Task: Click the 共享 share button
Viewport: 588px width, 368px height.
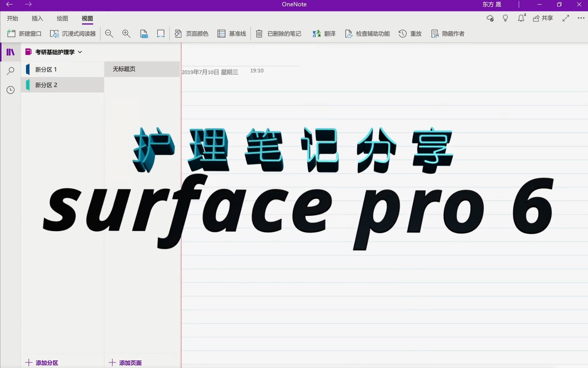Action: pos(543,18)
